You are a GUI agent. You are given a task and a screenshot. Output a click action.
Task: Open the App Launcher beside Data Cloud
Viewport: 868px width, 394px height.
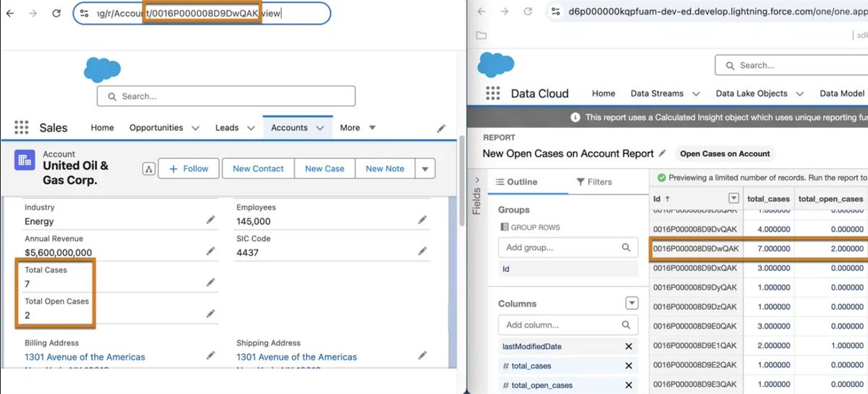pyautogui.click(x=493, y=93)
